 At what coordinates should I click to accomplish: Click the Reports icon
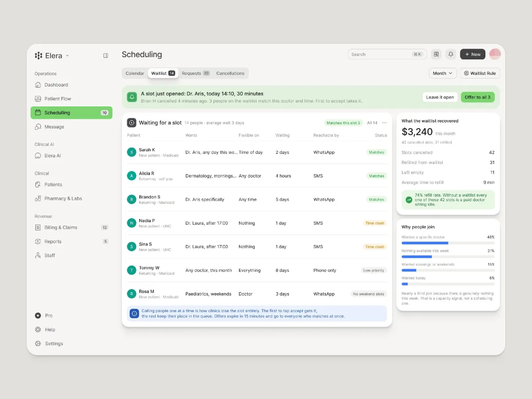pyautogui.click(x=38, y=242)
